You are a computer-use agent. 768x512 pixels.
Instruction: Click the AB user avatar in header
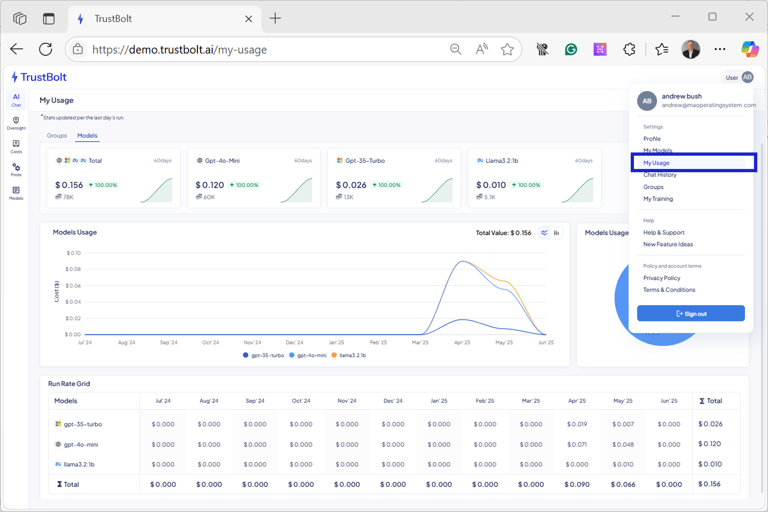tap(747, 77)
